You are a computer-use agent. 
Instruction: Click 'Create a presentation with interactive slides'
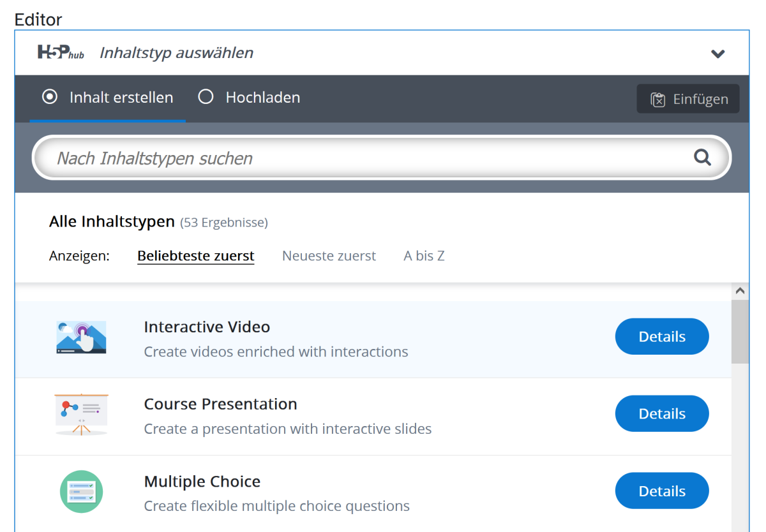(x=288, y=429)
